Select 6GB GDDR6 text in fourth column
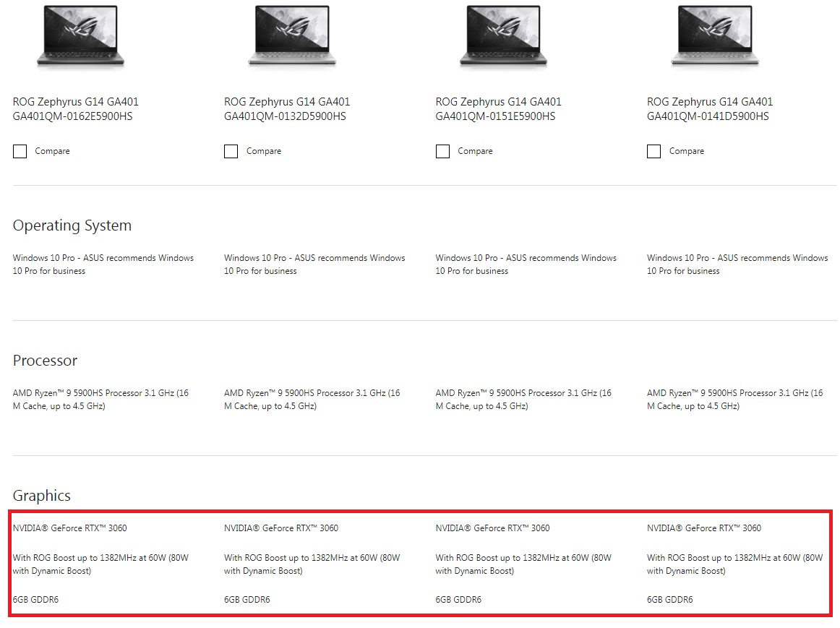840x628 pixels. tap(669, 600)
